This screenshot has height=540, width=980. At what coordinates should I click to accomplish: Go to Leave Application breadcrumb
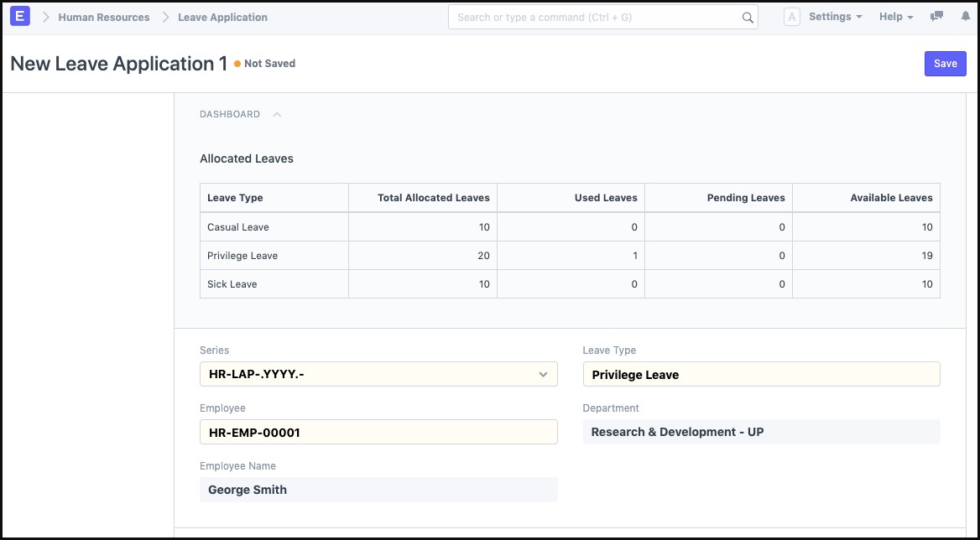222,17
